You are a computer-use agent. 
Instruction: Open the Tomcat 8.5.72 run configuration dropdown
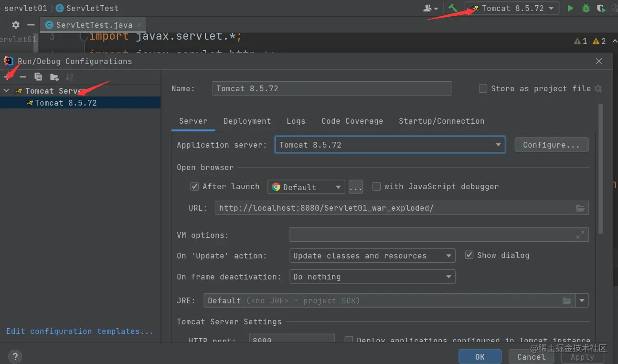[x=512, y=8]
